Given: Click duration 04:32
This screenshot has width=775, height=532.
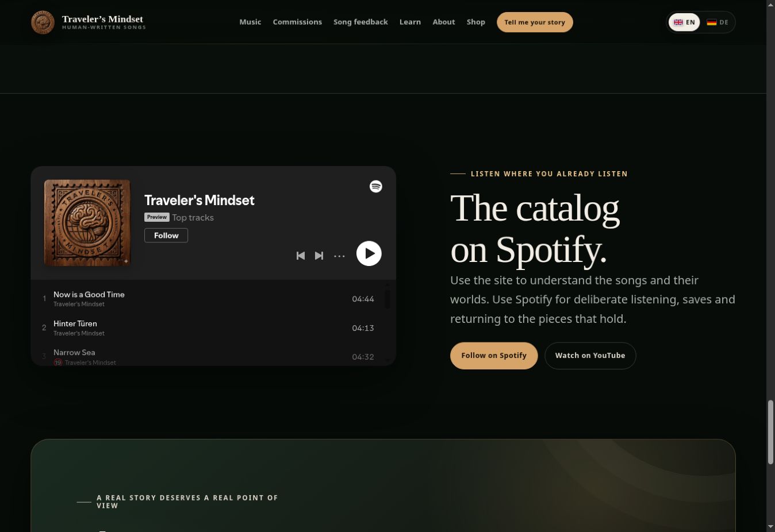Looking at the screenshot, I should pyautogui.click(x=363, y=357).
